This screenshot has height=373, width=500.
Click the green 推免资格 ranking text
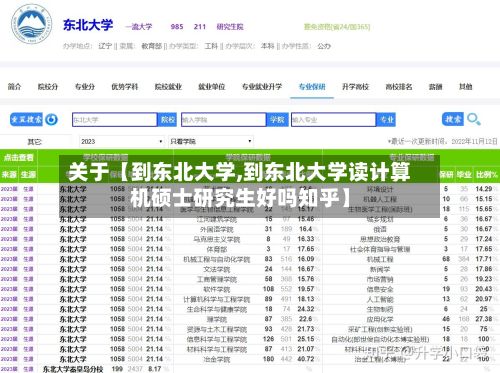[337, 27]
